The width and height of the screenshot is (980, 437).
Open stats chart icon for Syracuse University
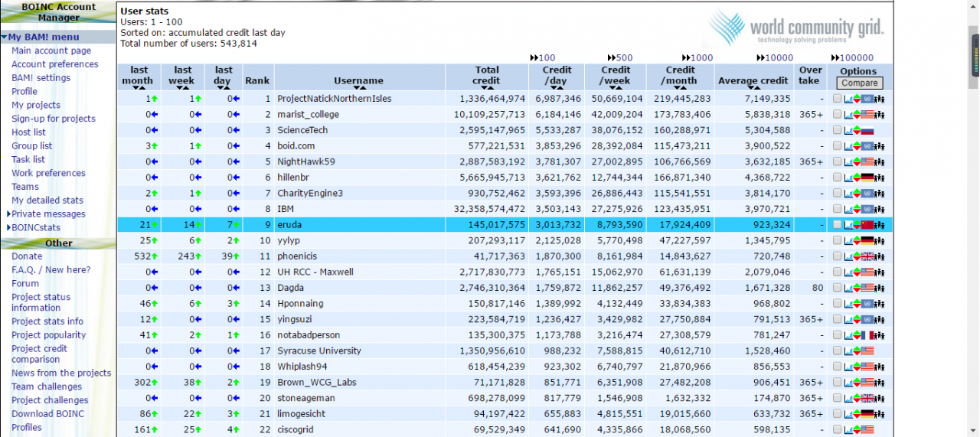848,351
